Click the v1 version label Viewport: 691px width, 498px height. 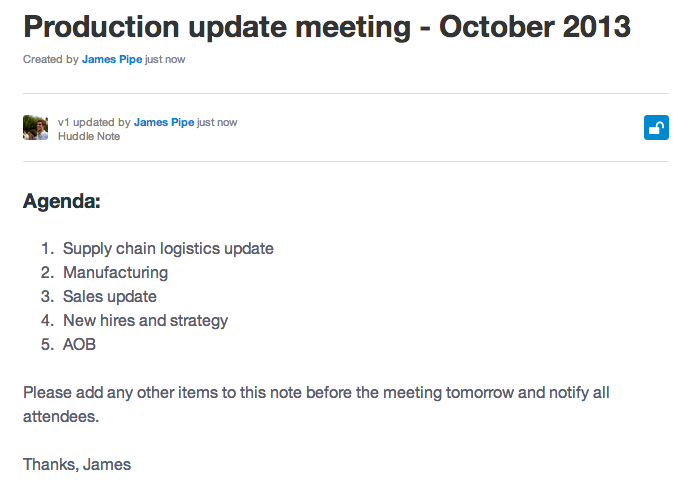point(63,123)
